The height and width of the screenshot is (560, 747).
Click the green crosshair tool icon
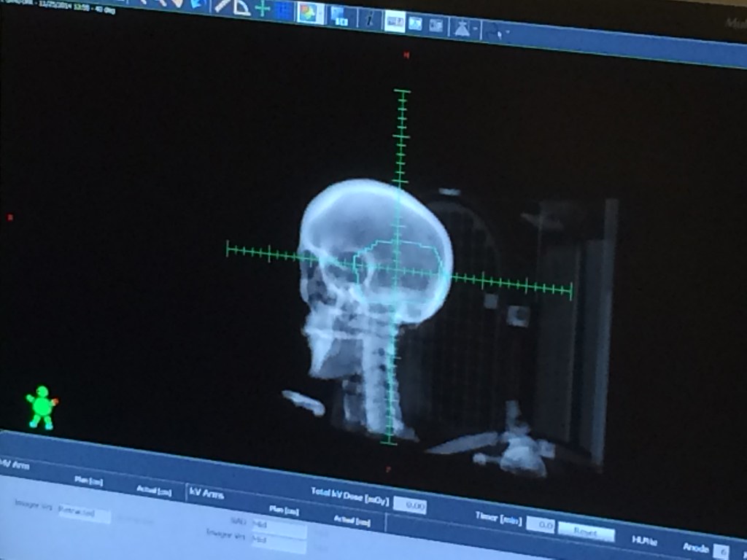click(262, 9)
